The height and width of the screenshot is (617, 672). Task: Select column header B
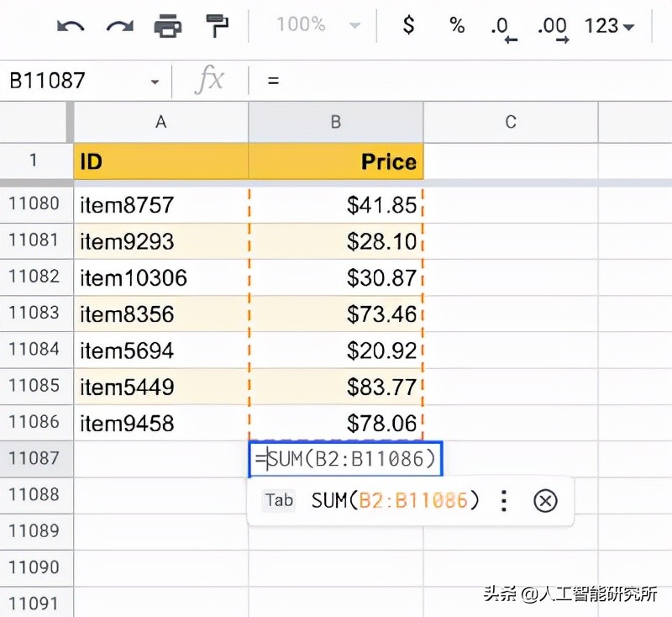coord(335,122)
